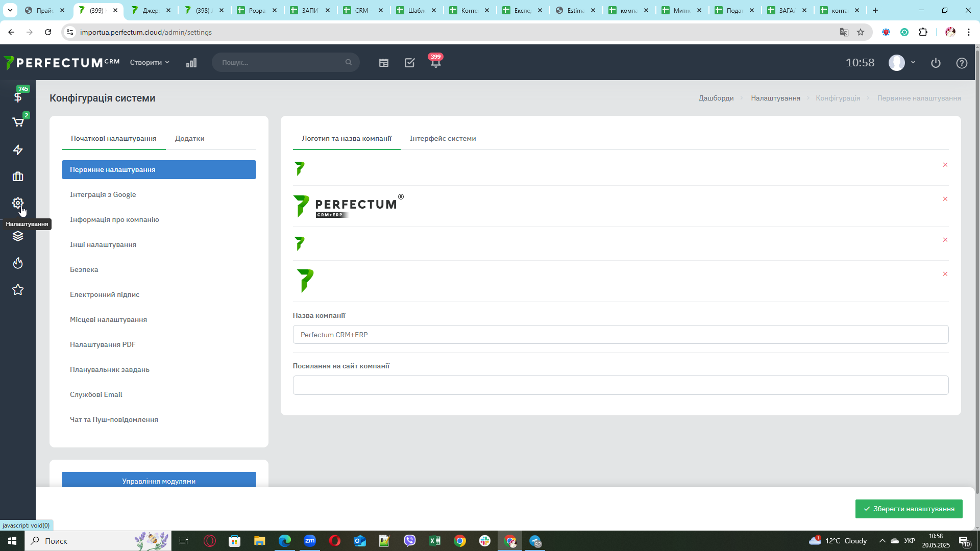Open the briefcase sidebar icon
The height and width of the screenshot is (551, 980).
18,177
